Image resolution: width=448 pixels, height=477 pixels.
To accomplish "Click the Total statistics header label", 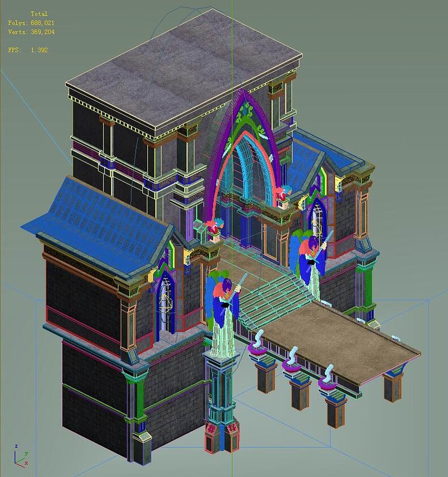I will 39,14.
